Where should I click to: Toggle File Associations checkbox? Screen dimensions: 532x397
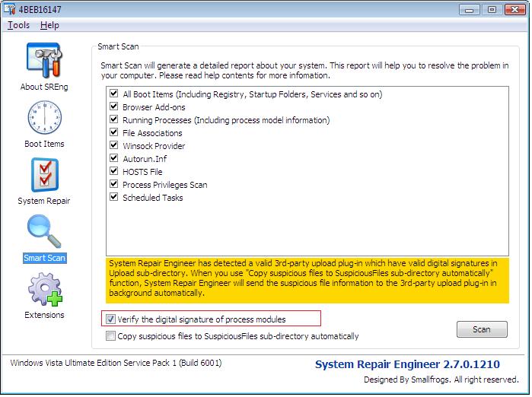click(114, 132)
